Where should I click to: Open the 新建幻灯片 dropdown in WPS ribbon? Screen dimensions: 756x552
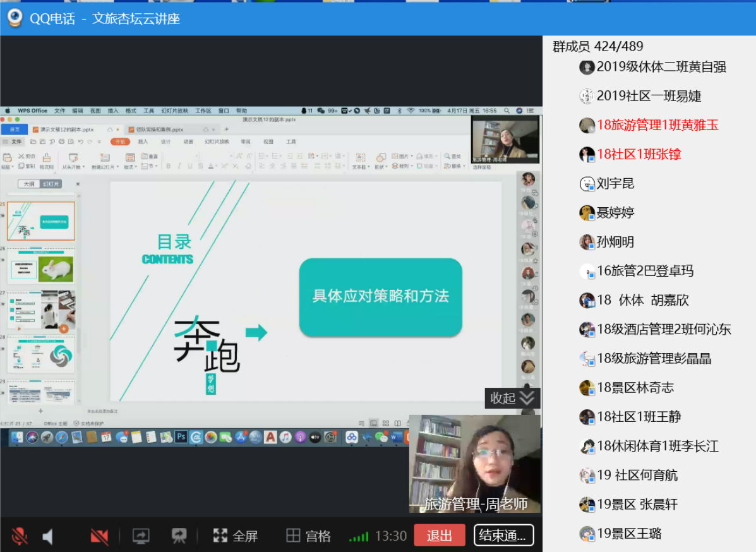point(105,167)
